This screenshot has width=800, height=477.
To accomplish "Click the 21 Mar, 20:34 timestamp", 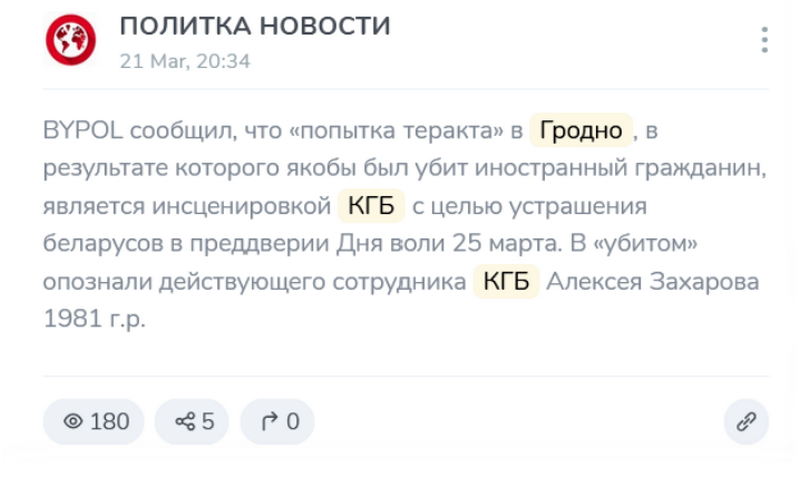I will [185, 60].
